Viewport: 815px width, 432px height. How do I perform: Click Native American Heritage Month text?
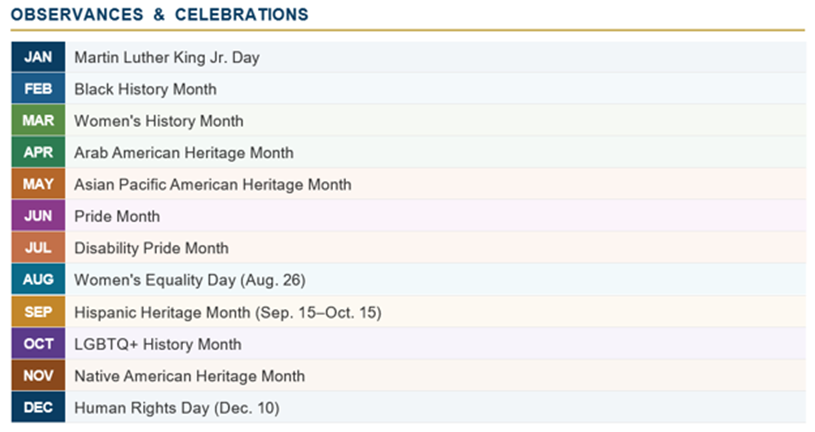[190, 376]
